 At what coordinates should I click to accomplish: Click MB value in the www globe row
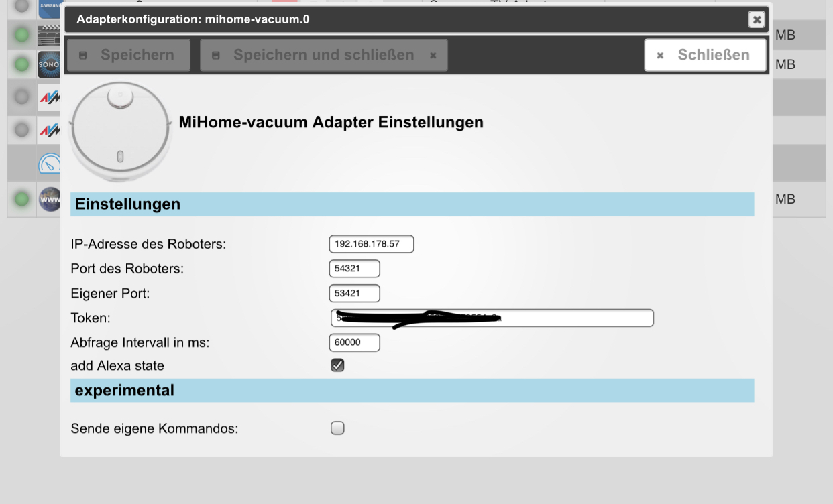(x=785, y=199)
